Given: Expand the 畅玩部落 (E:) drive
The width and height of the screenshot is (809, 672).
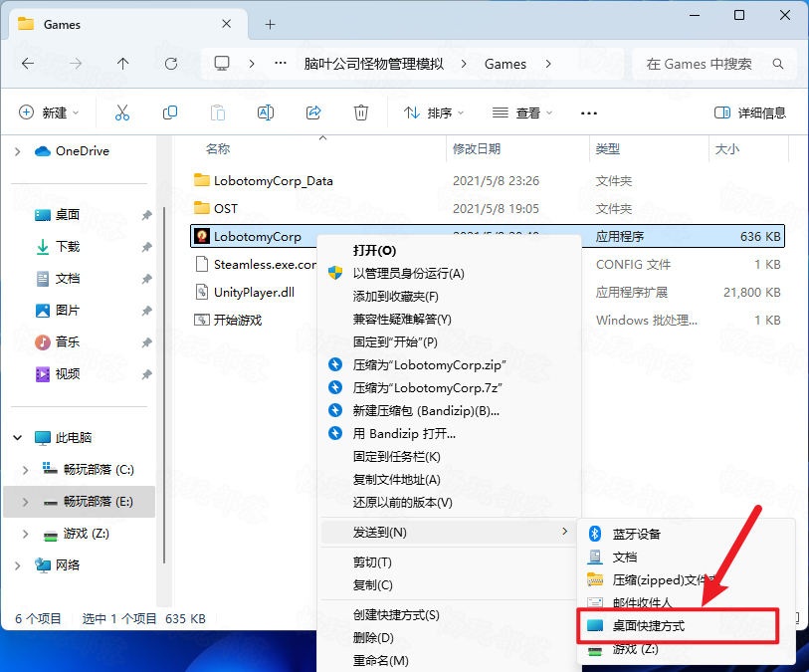Looking at the screenshot, I should 25,502.
